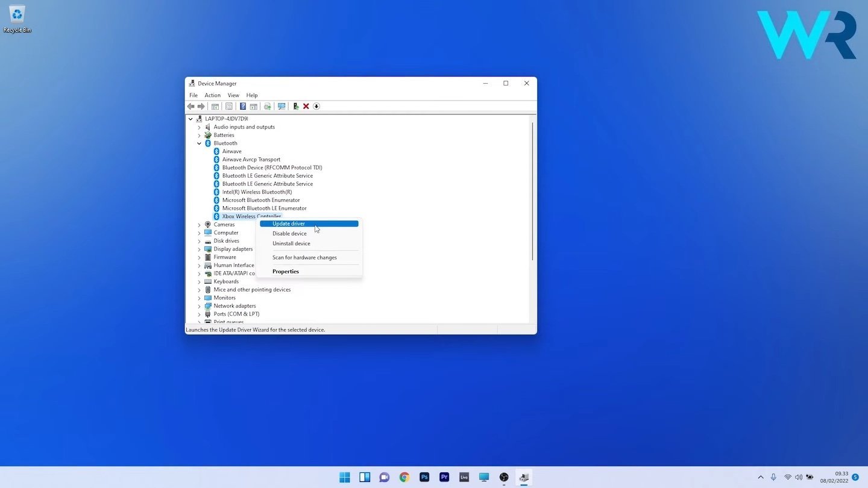Open the Help menu
Viewport: 868px width, 488px height.
pyautogui.click(x=252, y=95)
